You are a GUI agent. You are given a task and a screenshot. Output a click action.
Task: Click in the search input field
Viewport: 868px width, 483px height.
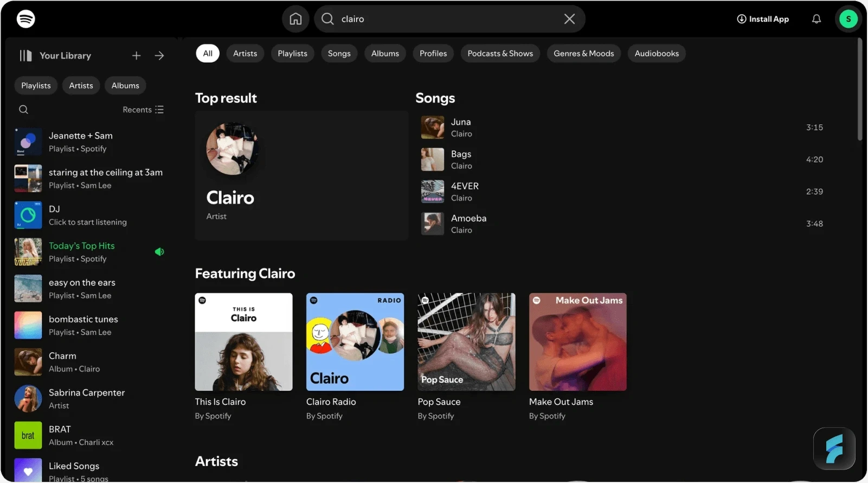(450, 19)
